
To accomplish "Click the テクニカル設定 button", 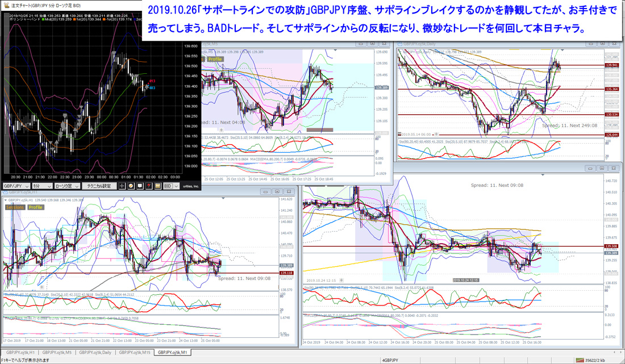I will tap(99, 186).
